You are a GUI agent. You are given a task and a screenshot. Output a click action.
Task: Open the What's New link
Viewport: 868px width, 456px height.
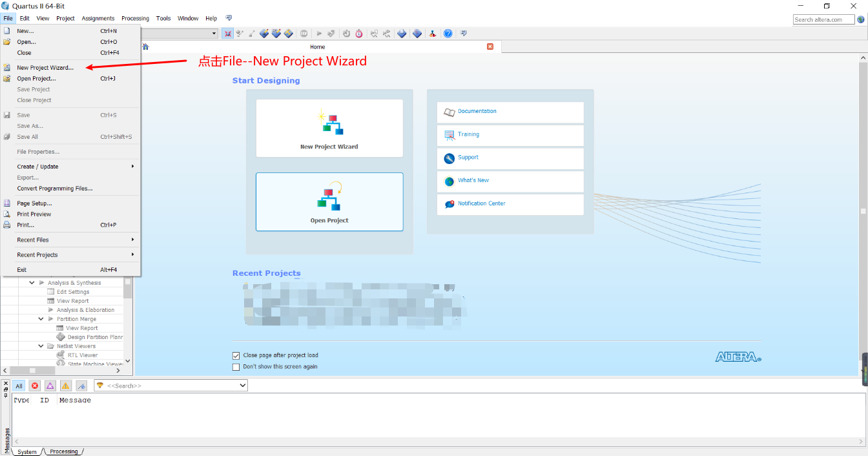click(473, 180)
